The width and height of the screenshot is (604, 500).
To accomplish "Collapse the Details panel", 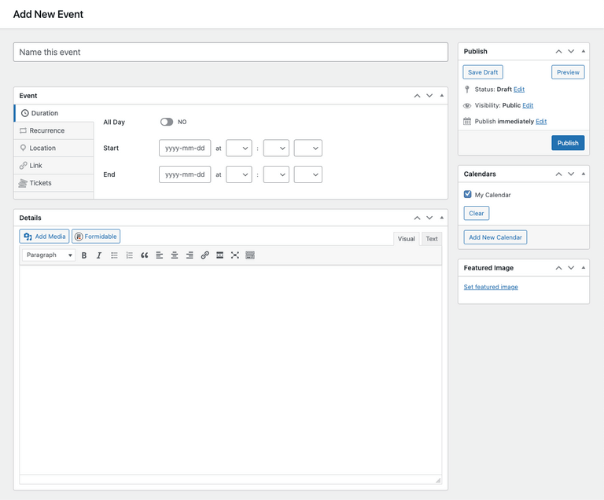I will 442,218.
